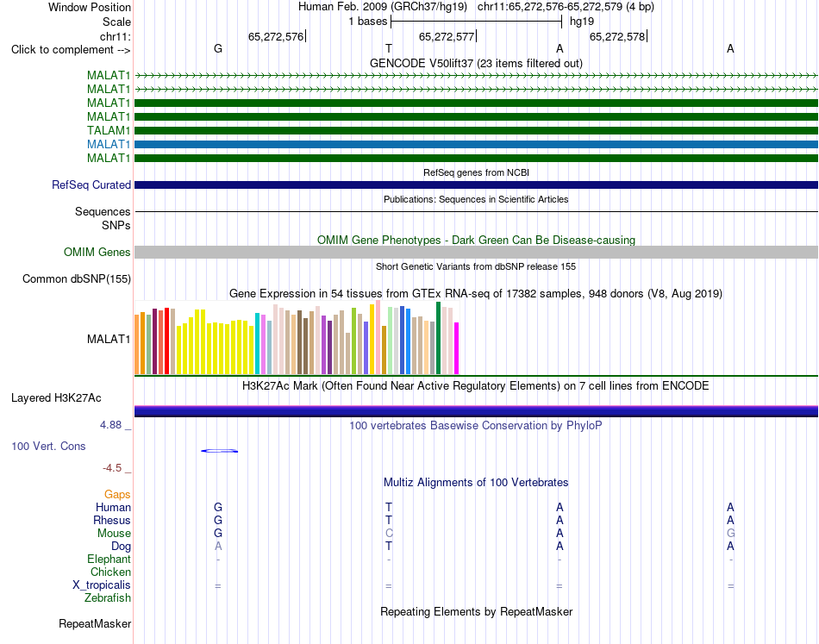The image size is (819, 644).
Task: Click the Common dbSNP(155) track label
Action: (77, 279)
